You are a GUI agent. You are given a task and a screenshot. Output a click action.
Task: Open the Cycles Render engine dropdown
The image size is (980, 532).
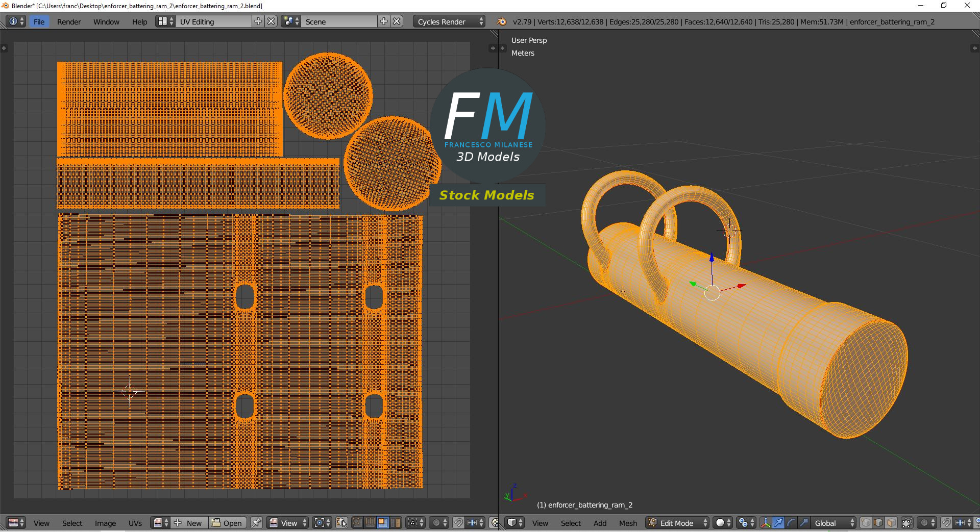click(449, 21)
